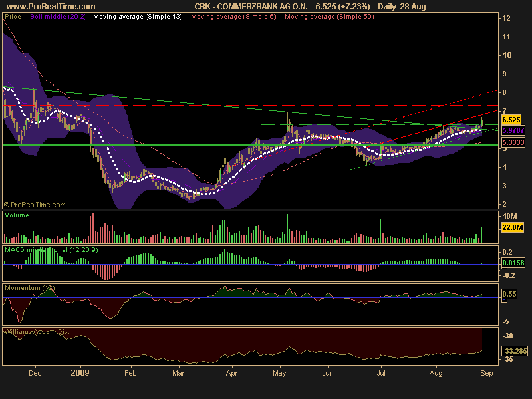Click the Daily 28 Aug timeframe text
The height and width of the screenshot is (399, 532).
402,6
